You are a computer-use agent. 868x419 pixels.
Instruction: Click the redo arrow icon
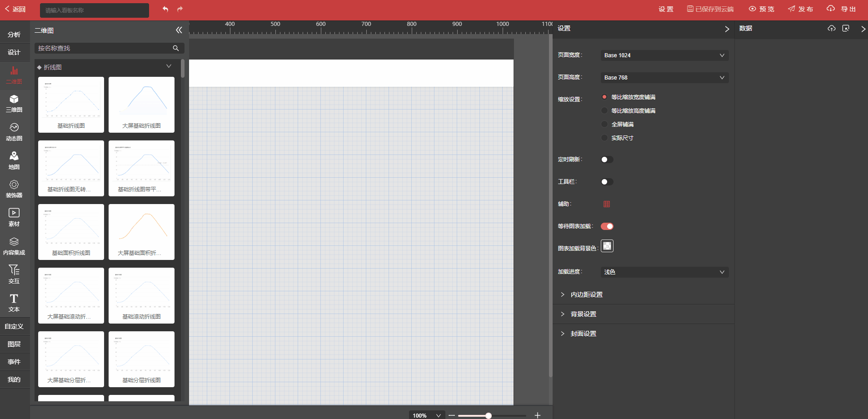180,9
